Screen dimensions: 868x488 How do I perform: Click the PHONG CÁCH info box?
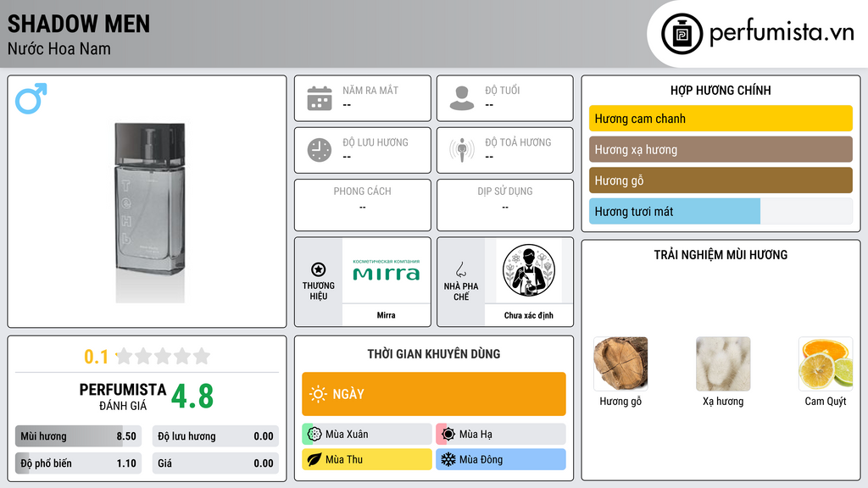pyautogui.click(x=363, y=205)
